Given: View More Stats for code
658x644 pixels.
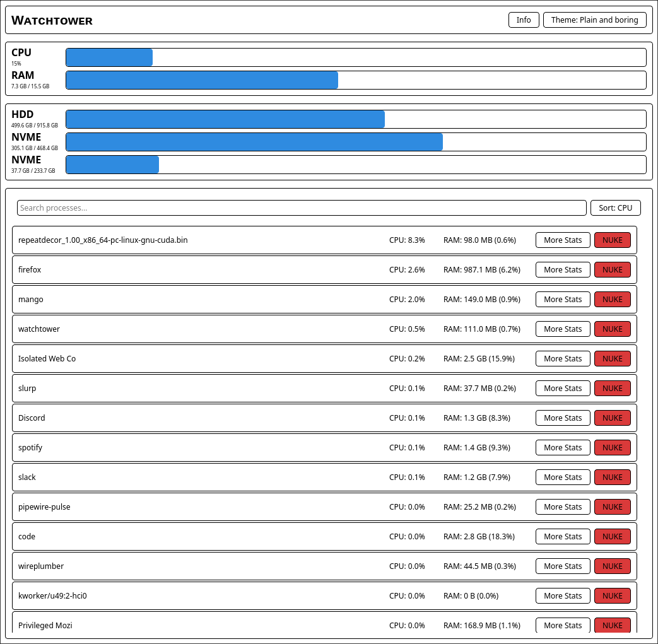Looking at the screenshot, I should [x=563, y=537].
